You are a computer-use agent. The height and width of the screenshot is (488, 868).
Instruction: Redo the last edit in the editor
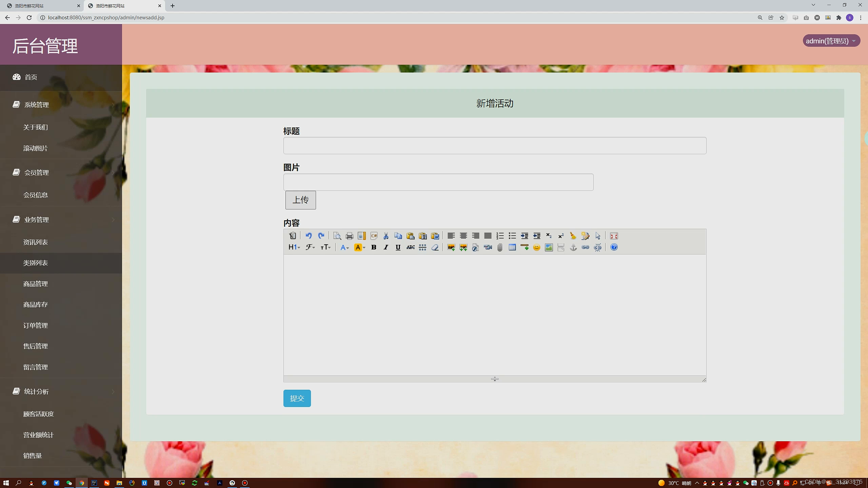point(321,236)
